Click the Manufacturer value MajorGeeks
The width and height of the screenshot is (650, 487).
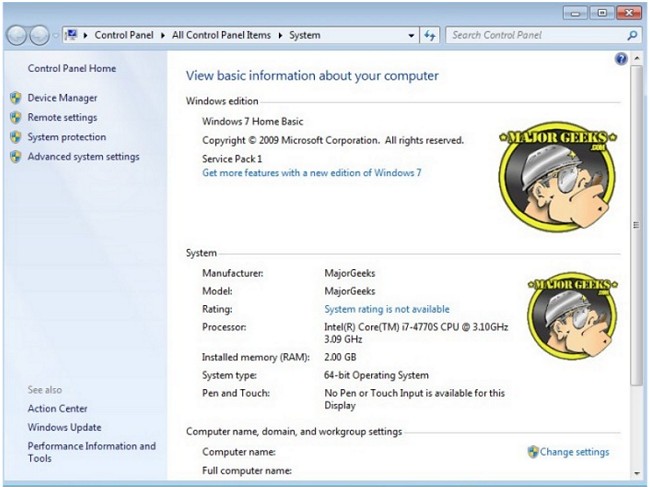349,274
